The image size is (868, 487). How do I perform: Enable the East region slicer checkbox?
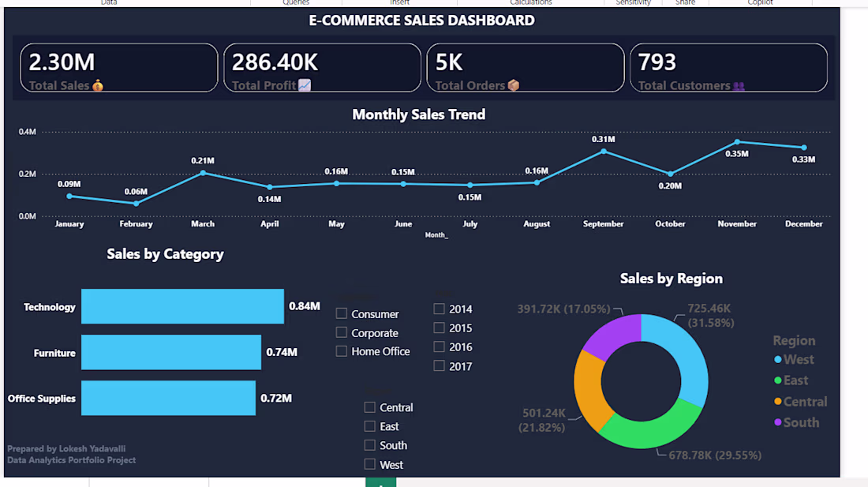pyautogui.click(x=370, y=426)
